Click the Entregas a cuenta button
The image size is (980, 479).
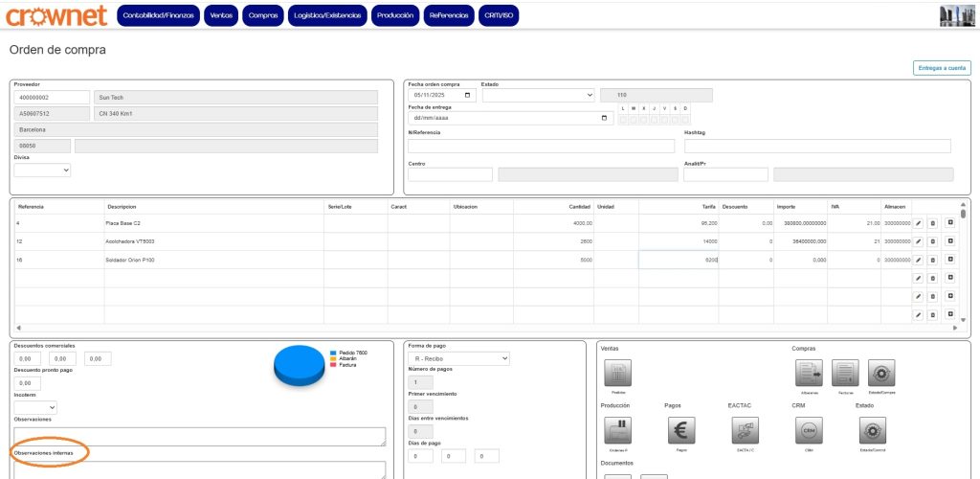click(942, 68)
